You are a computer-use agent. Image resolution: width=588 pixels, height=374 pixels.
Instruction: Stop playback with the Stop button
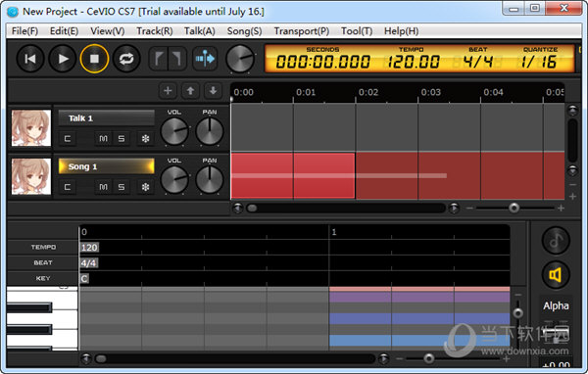[94, 59]
